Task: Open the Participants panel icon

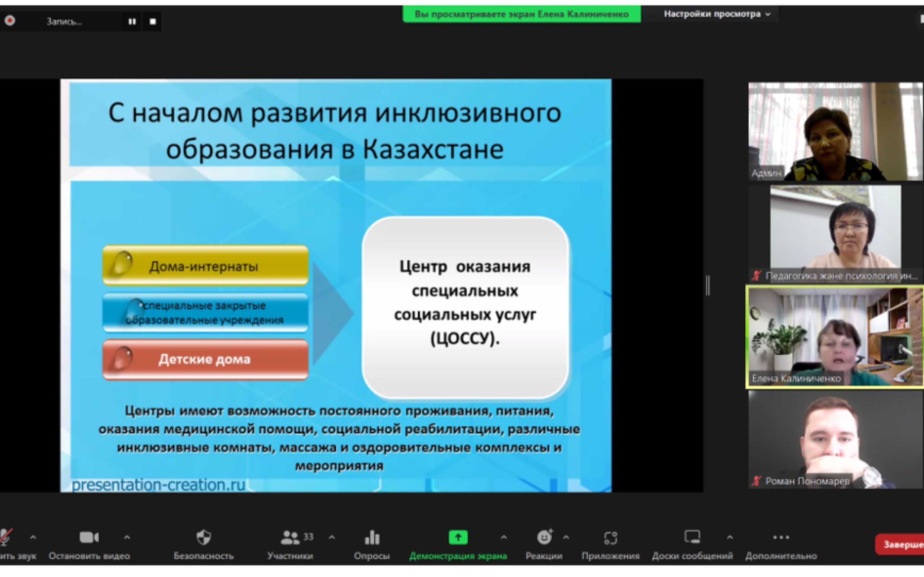Action: (291, 537)
